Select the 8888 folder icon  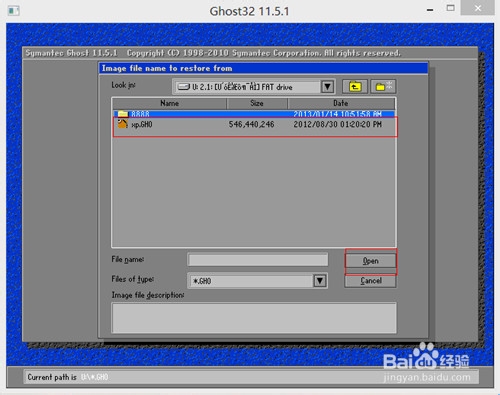pos(123,114)
